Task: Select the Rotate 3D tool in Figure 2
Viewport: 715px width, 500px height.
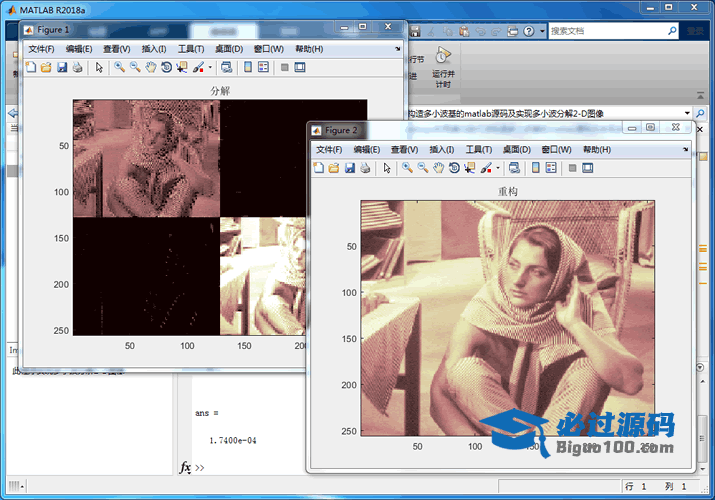Action: coord(455,168)
